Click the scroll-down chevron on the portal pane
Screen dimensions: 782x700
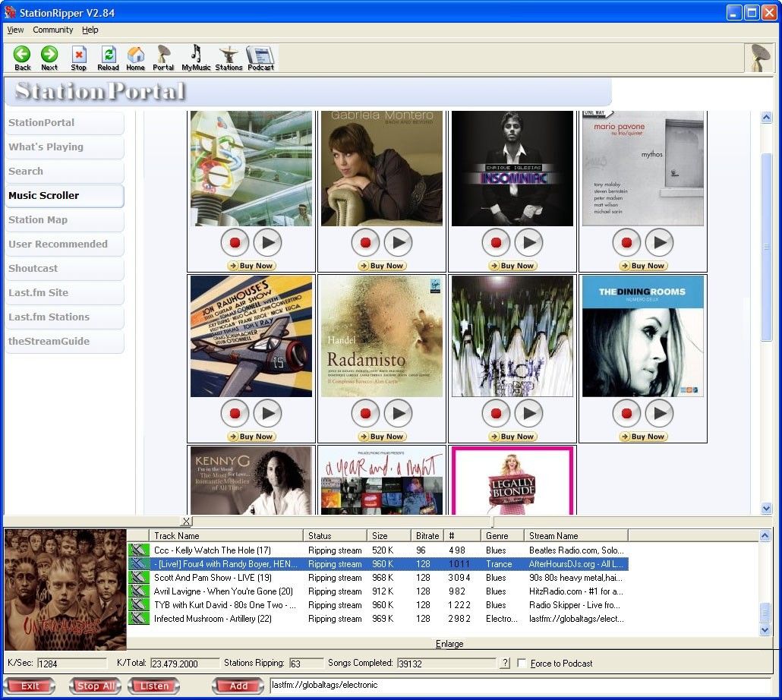765,509
